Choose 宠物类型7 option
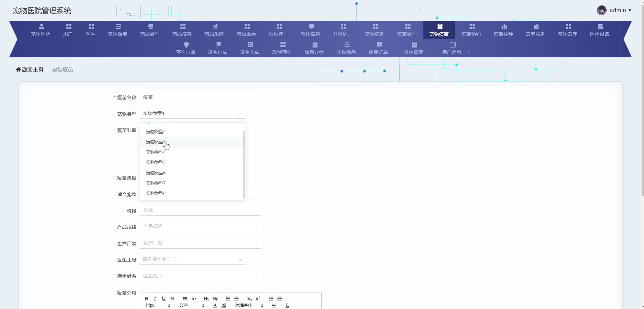Viewport: 644px width, 309px height. [x=192, y=183]
